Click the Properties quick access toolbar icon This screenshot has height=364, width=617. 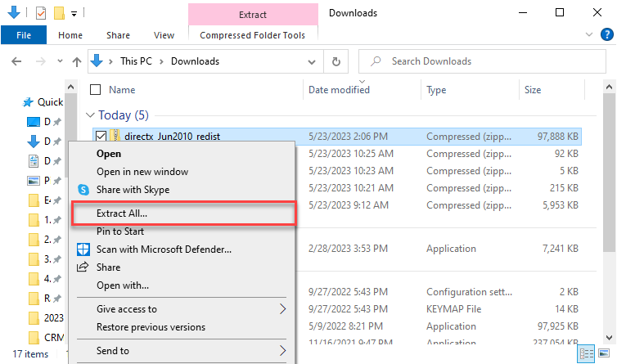click(41, 13)
